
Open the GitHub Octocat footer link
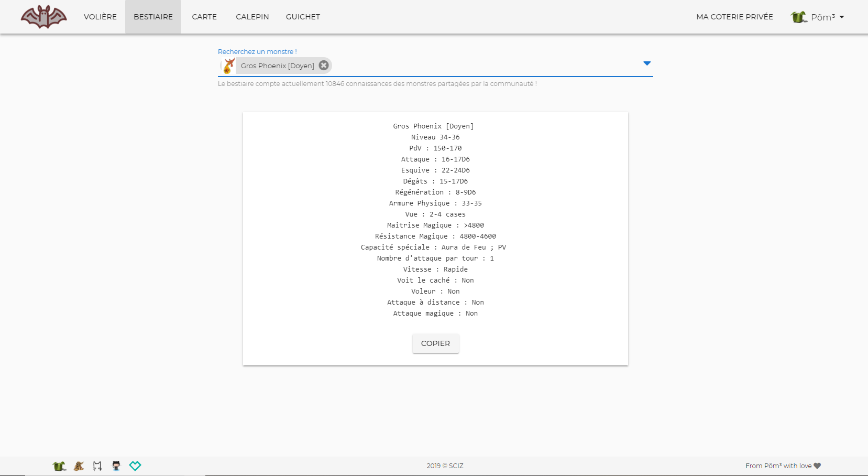(116, 466)
